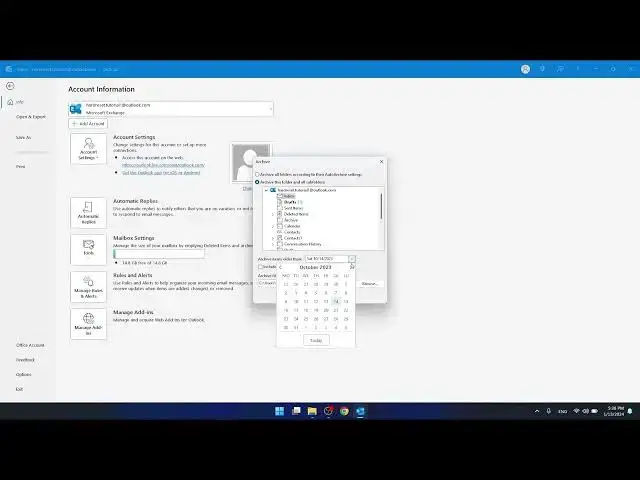The height and width of the screenshot is (480, 640).
Task: Open the Get Outlook app for iOS or Android link
Action: point(161,173)
